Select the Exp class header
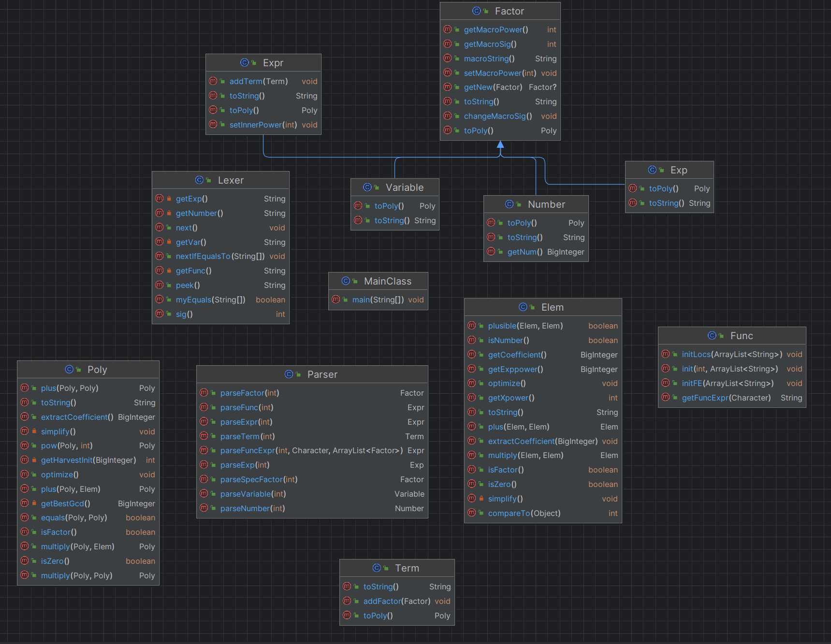 click(670, 170)
